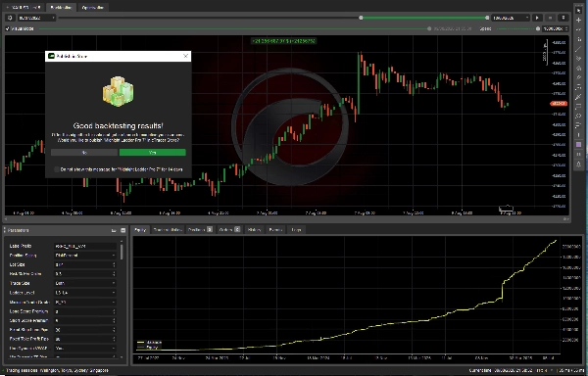
Task: Click the bell alert icon in drawing toolbar
Action: [578, 164]
